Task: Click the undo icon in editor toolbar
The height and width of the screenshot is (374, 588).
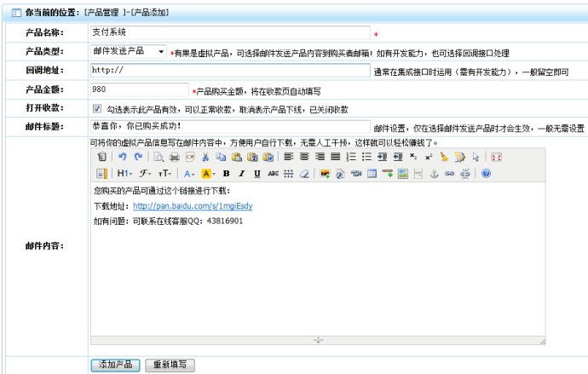Action: tap(122, 157)
